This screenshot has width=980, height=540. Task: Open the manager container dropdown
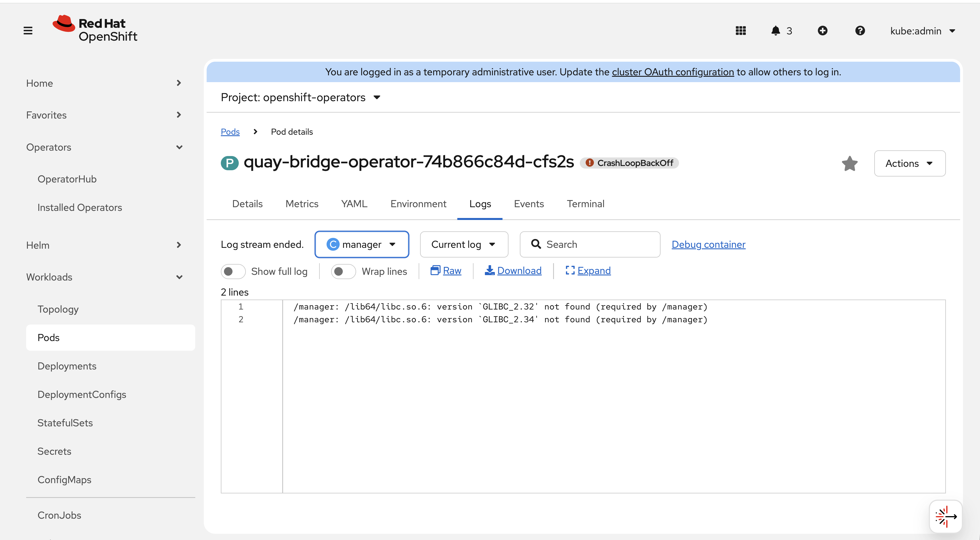pyautogui.click(x=362, y=244)
